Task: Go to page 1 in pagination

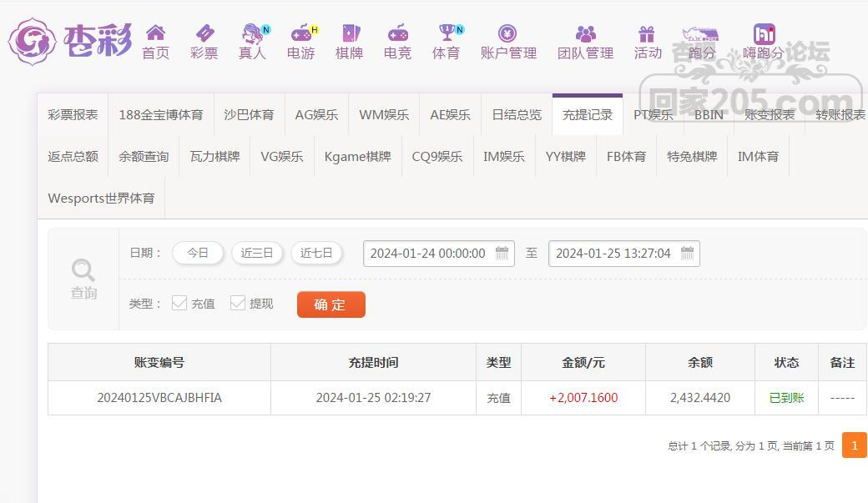Action: pyautogui.click(x=854, y=445)
